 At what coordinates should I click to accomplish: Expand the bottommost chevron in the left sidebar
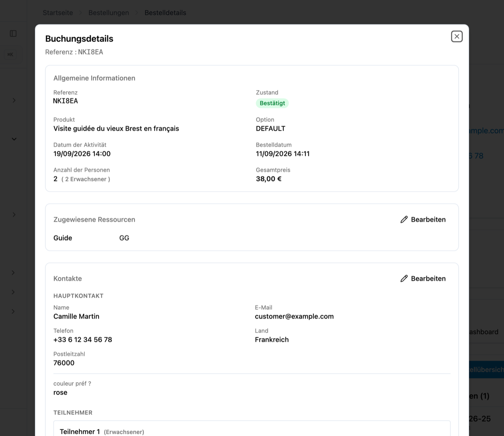pos(13,311)
